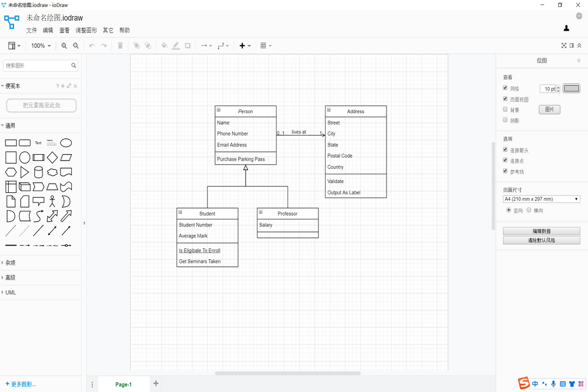This screenshot has height=392, width=588.
Task: Click the grid color swatch
Action: 571,88
